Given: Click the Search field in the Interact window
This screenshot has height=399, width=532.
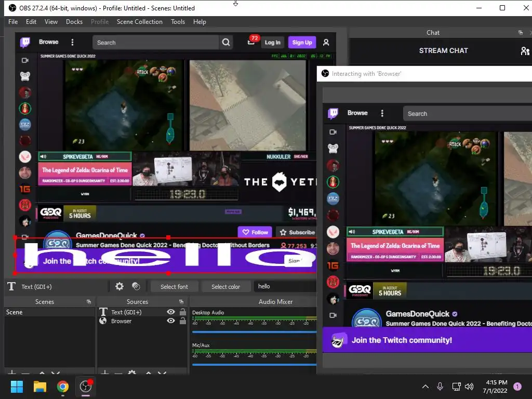Looking at the screenshot, I should [468, 114].
